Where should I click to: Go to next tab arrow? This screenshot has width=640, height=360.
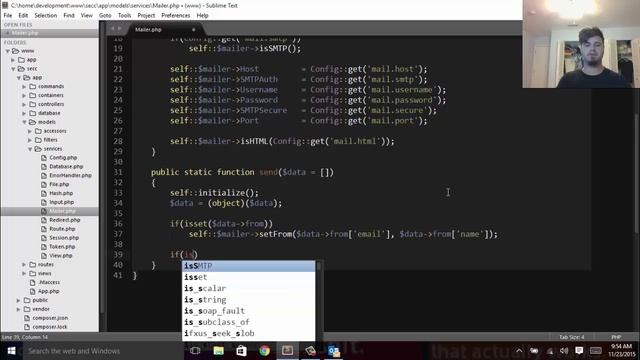click(x=120, y=29)
